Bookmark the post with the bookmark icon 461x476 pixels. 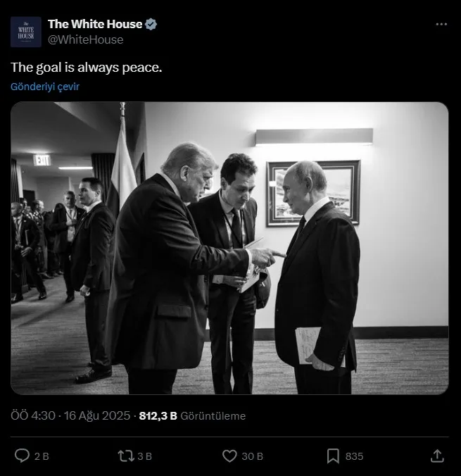pos(333,456)
